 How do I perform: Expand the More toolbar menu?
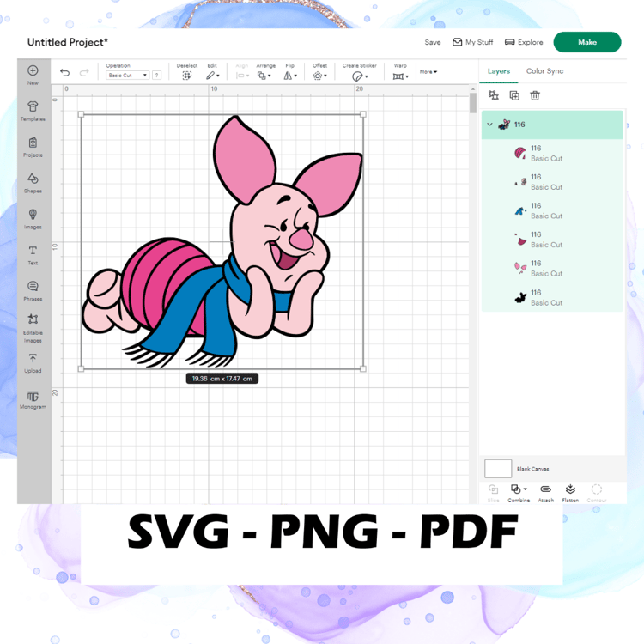[428, 72]
